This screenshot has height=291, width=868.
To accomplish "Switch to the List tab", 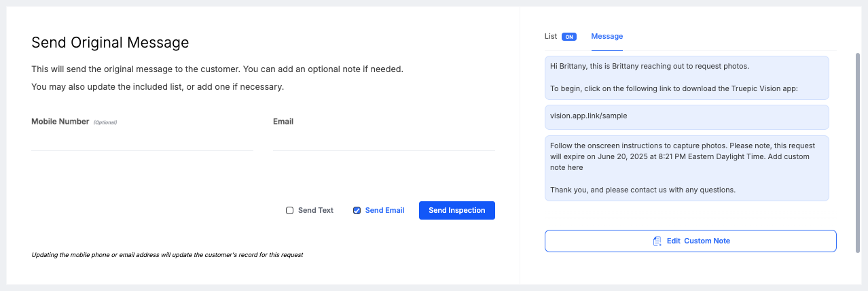I will [550, 36].
